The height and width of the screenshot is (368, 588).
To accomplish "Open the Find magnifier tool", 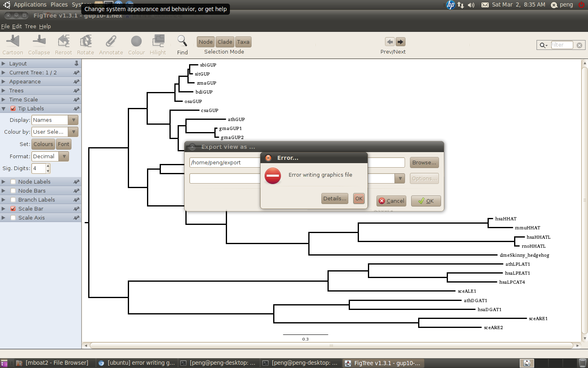I will point(182,41).
